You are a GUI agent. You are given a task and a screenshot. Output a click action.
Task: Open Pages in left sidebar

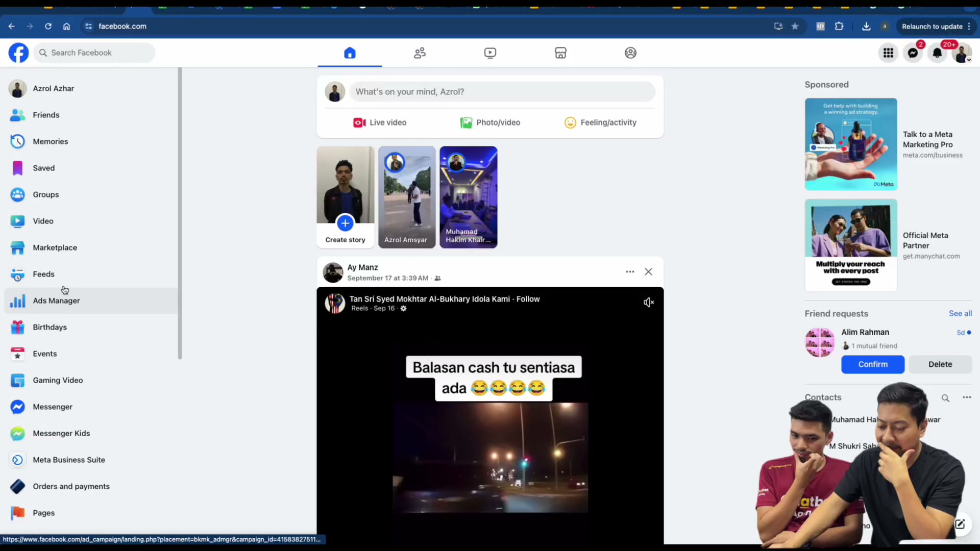(x=91, y=513)
